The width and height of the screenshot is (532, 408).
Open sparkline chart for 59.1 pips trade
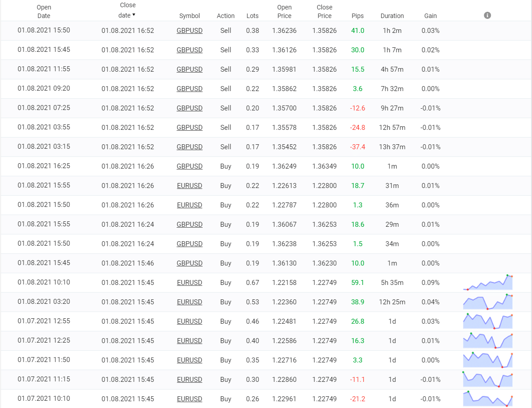click(487, 282)
